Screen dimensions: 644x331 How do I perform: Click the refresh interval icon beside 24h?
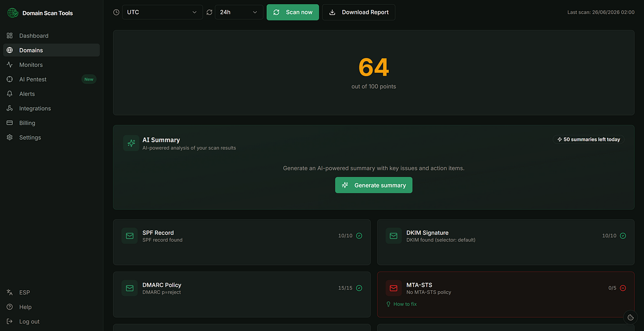(209, 12)
